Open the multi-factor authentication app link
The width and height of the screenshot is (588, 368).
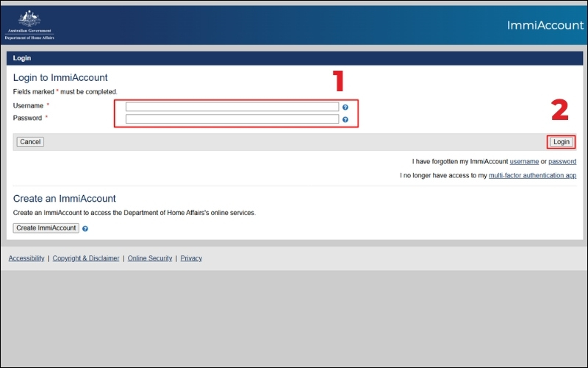pos(532,175)
